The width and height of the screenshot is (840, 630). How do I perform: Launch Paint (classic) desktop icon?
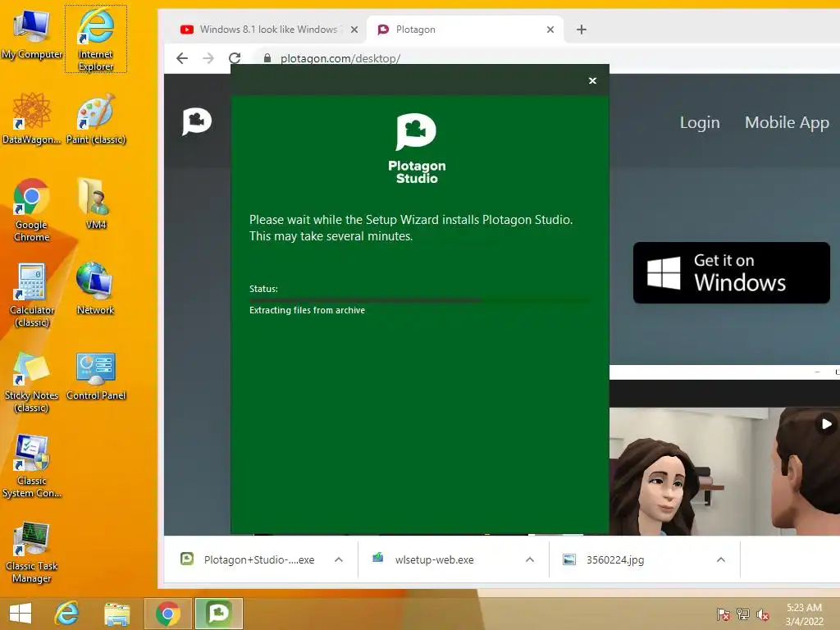(x=96, y=119)
